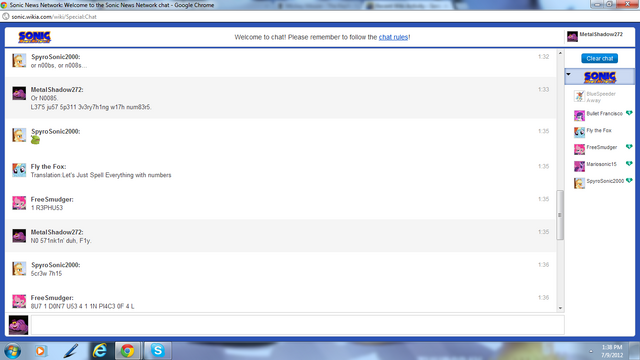Open Skype from the taskbar

coord(158,351)
